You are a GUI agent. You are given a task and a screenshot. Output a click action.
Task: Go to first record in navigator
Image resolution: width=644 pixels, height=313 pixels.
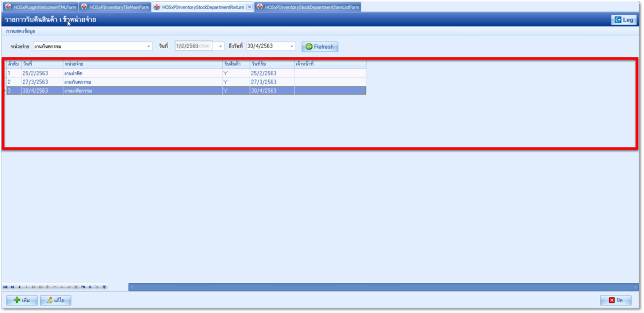tap(5, 287)
